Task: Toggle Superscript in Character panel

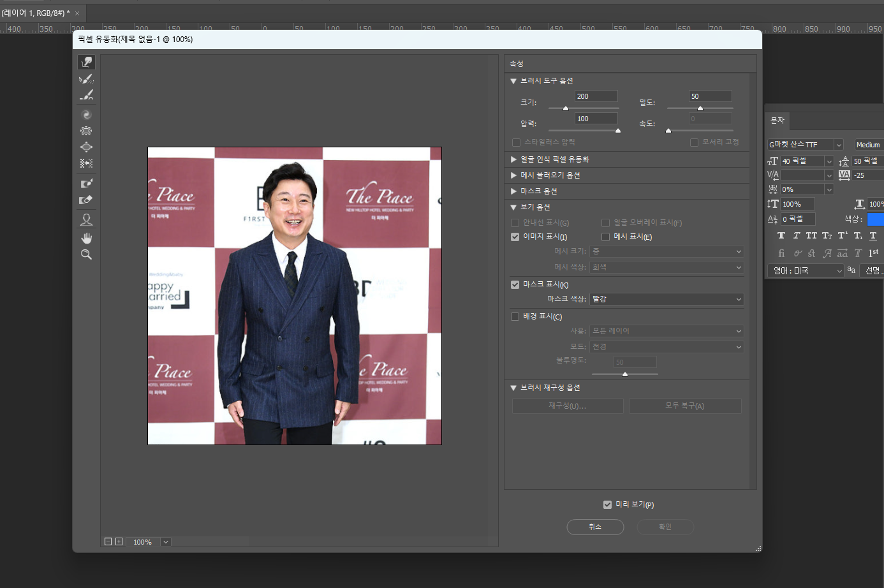Action: coord(843,235)
